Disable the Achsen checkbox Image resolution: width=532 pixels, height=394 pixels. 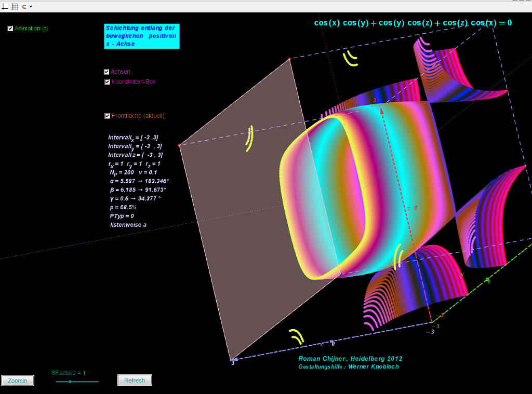(x=107, y=72)
